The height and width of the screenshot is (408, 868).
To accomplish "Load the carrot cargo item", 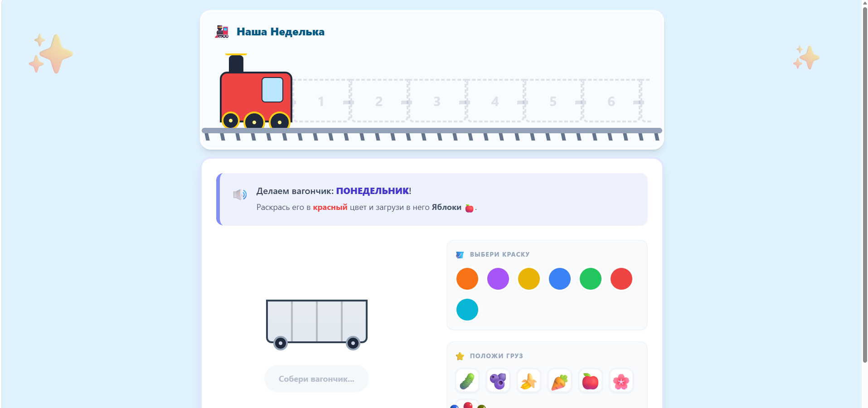I will coord(559,381).
